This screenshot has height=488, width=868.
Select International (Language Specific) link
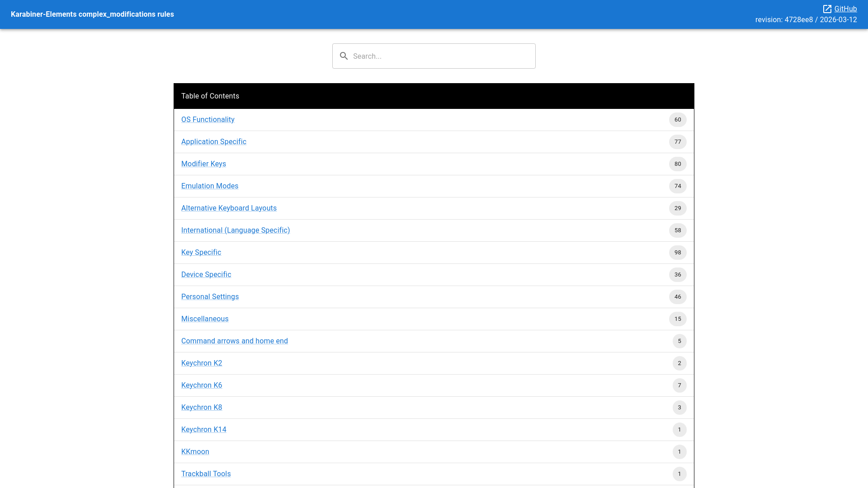coord(236,230)
